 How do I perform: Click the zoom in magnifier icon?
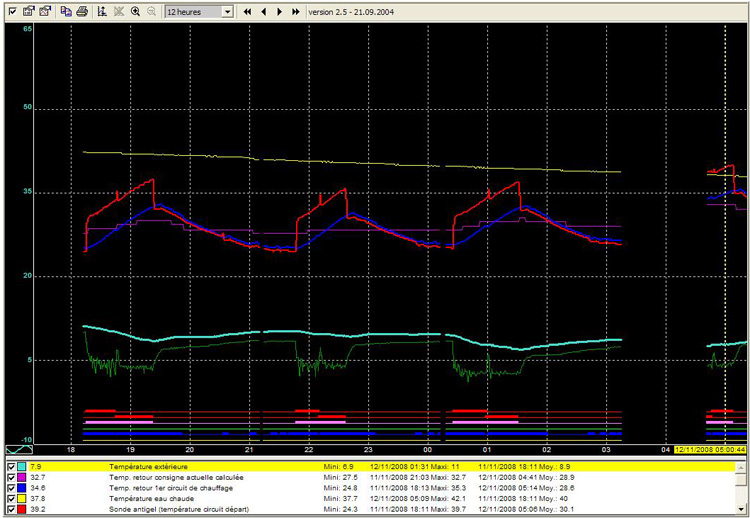pyautogui.click(x=135, y=11)
